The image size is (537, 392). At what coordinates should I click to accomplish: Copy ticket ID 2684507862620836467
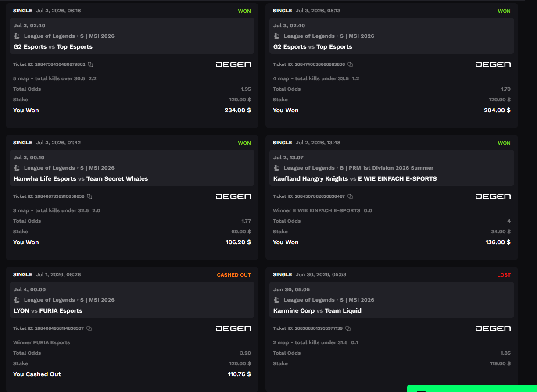pyautogui.click(x=350, y=196)
